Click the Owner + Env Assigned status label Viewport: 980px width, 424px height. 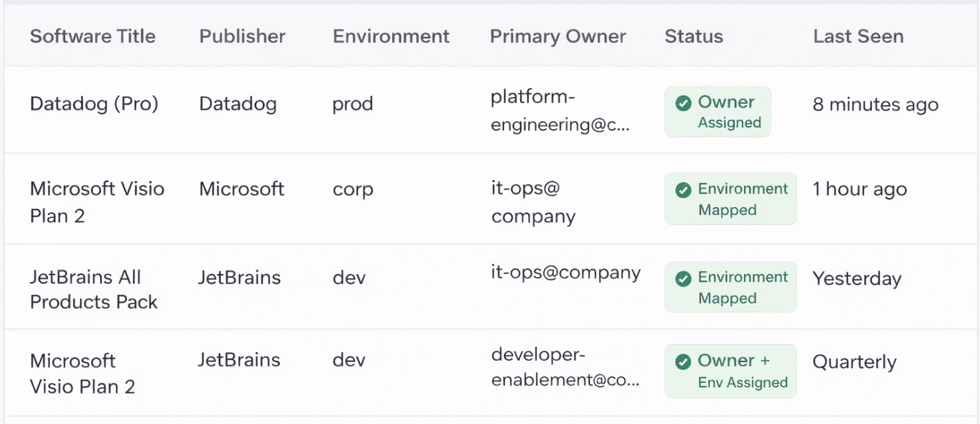pyautogui.click(x=742, y=371)
